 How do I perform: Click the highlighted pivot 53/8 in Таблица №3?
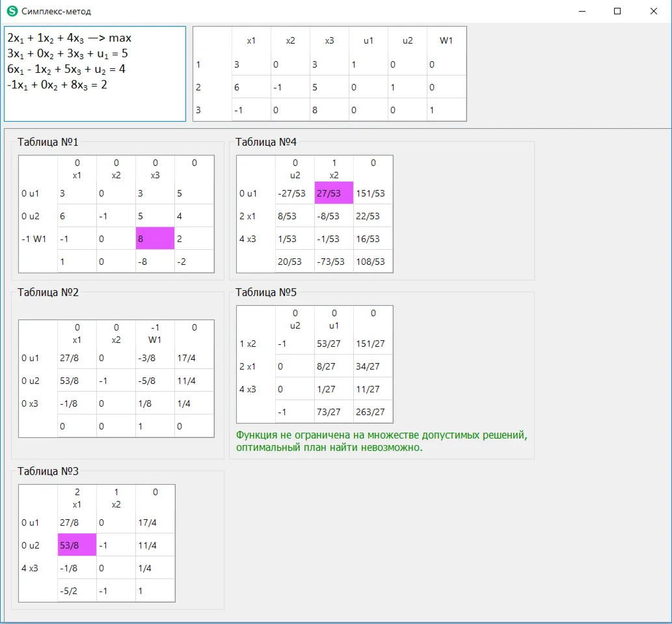click(77, 545)
